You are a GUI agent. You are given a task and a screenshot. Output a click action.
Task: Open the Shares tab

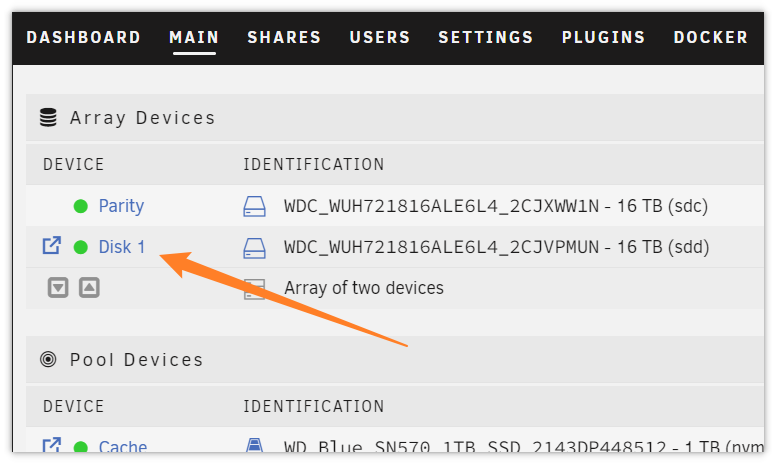284,37
